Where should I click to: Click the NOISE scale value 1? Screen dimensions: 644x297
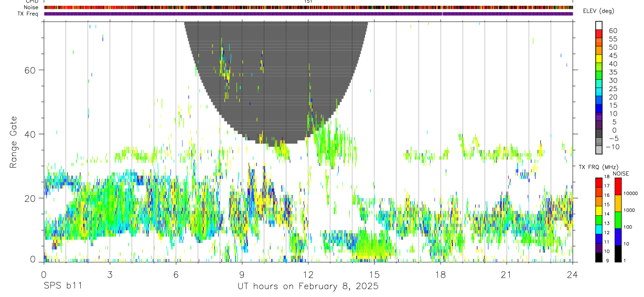[625, 260]
